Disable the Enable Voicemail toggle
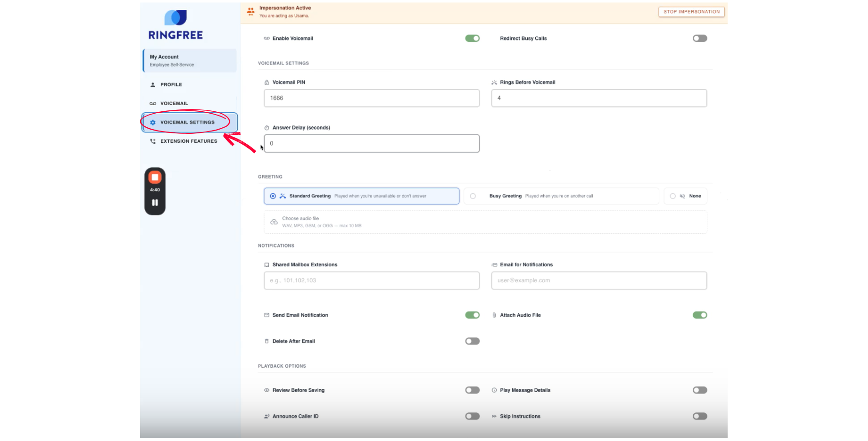Image resolution: width=868 pixels, height=441 pixels. click(472, 39)
